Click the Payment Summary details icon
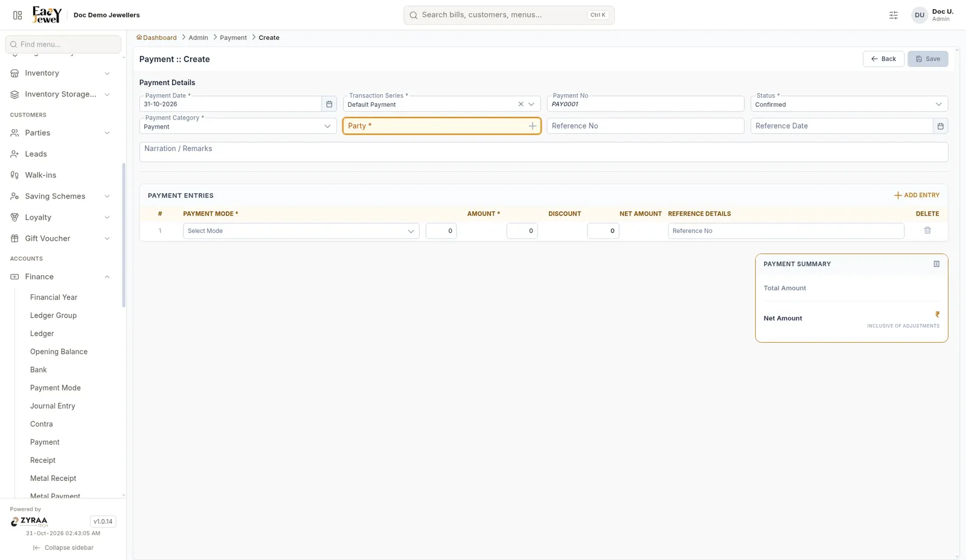The width and height of the screenshot is (966, 560). pos(936,264)
